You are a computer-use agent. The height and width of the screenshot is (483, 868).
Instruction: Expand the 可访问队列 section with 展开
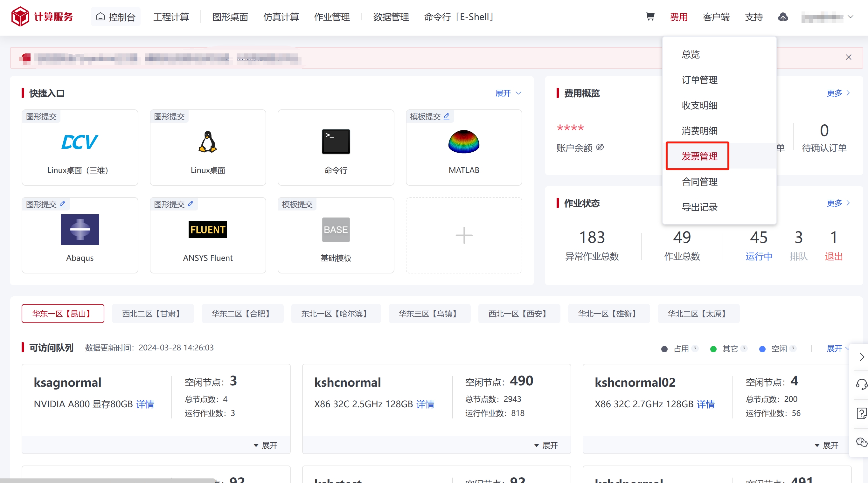click(837, 348)
